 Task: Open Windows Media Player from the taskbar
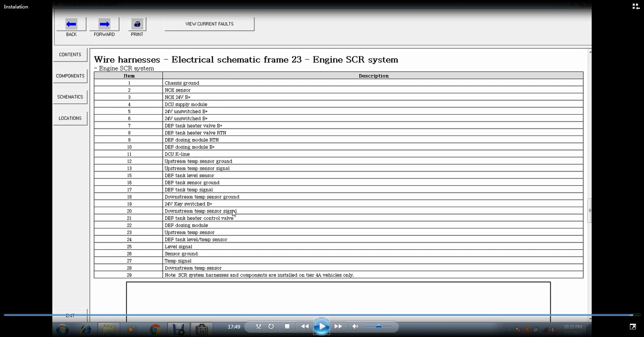(131, 329)
